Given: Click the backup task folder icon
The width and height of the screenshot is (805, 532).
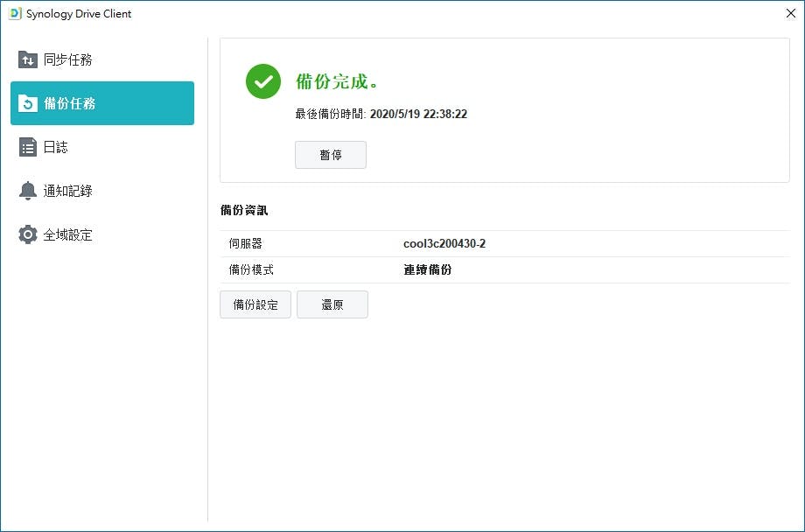Looking at the screenshot, I should click(28, 103).
